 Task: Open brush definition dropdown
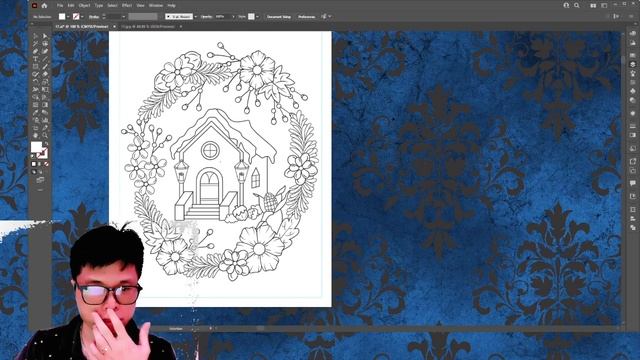pos(196,16)
